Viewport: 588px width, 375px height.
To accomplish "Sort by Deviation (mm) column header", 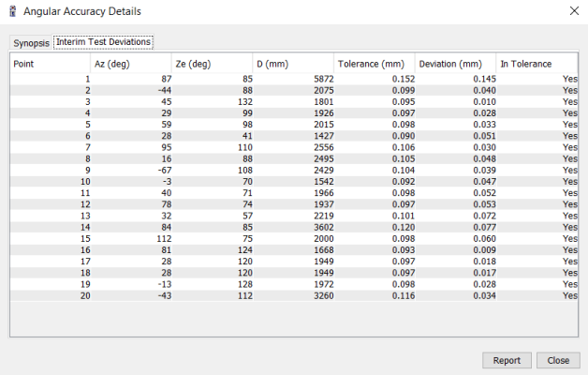I will tap(454, 64).
